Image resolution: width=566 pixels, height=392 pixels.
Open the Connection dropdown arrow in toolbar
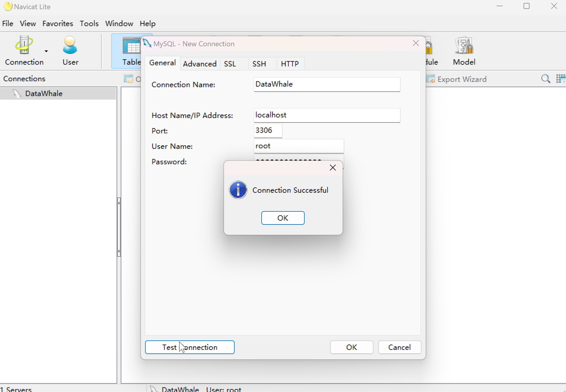coord(46,51)
